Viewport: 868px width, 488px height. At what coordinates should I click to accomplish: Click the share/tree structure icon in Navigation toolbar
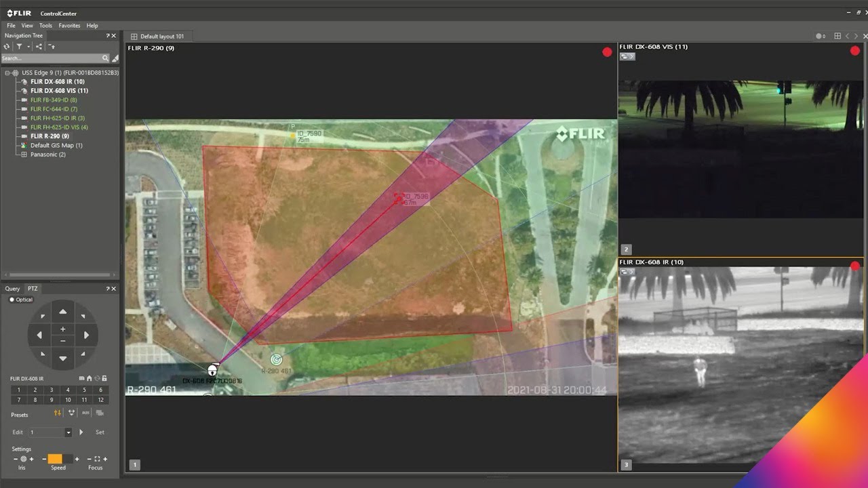click(x=39, y=47)
